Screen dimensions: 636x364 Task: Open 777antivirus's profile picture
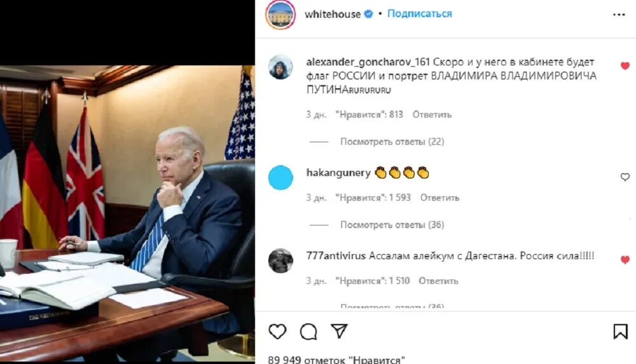tap(280, 260)
